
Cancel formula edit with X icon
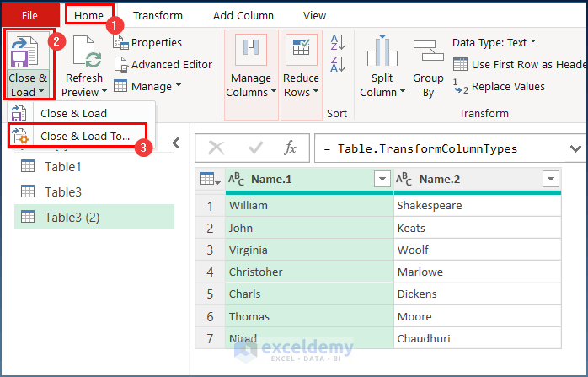(x=216, y=148)
